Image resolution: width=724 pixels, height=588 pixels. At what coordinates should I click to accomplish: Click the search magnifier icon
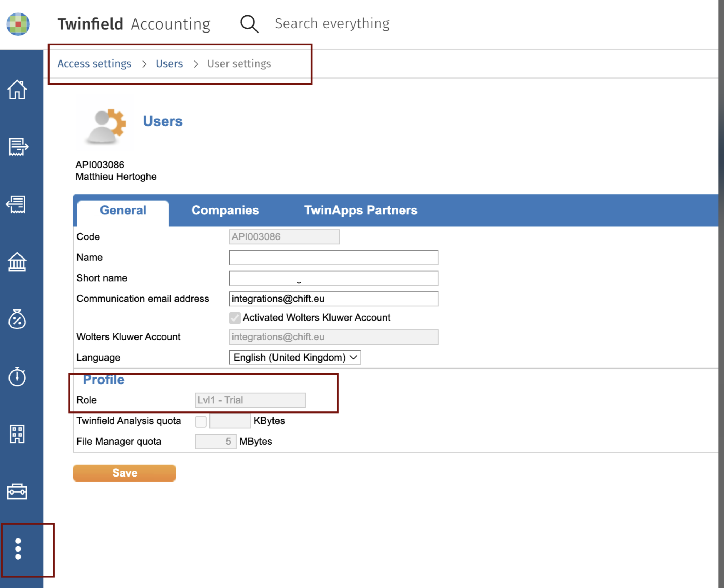[x=249, y=24]
